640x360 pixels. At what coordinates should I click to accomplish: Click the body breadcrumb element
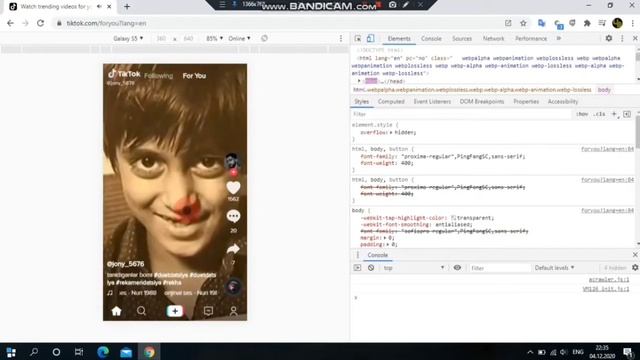click(604, 90)
